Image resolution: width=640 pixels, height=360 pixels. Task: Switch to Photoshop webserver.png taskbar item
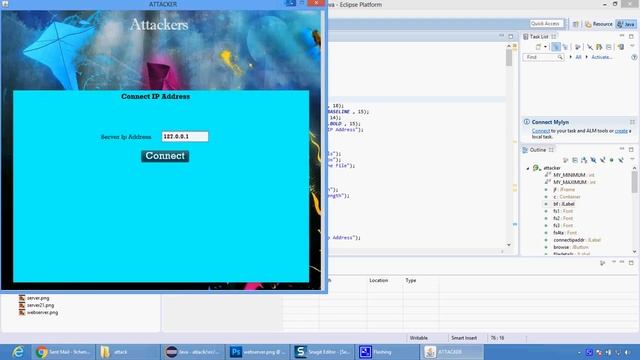(258, 352)
